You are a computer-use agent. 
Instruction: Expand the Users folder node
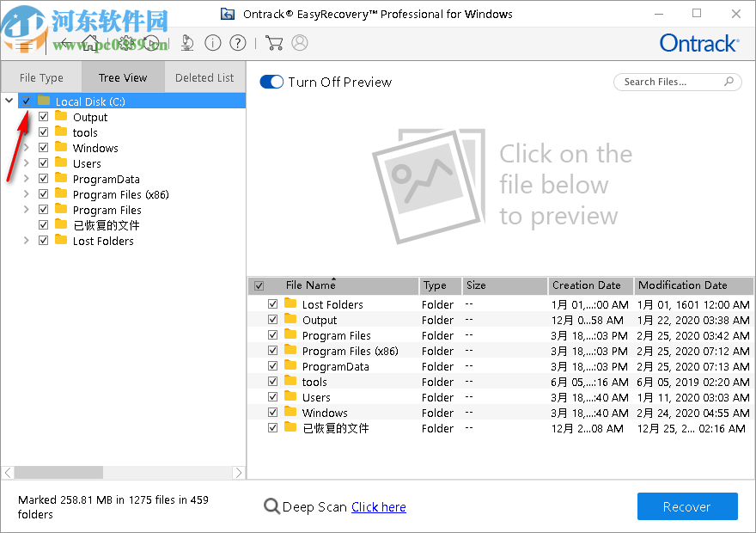point(26,163)
